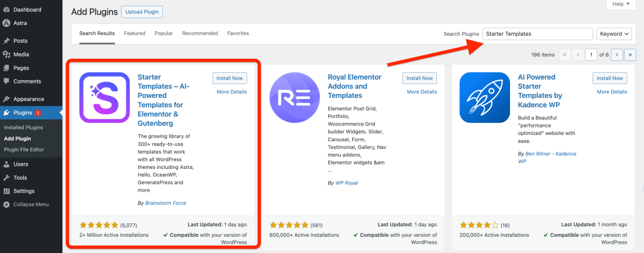644x253 pixels.
Task: Click the Comments bubble icon
Action: 6,81
